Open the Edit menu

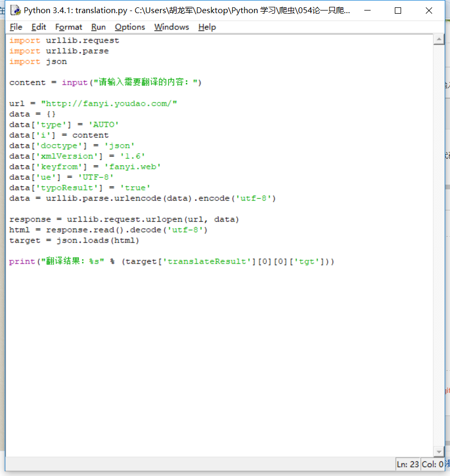tap(38, 27)
